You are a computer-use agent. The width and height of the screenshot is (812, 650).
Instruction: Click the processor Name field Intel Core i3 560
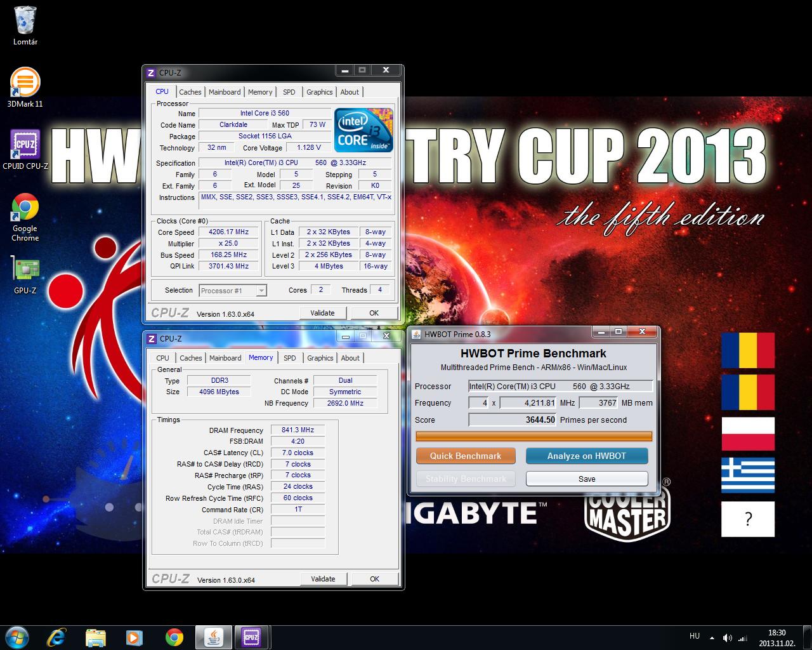coord(265,114)
